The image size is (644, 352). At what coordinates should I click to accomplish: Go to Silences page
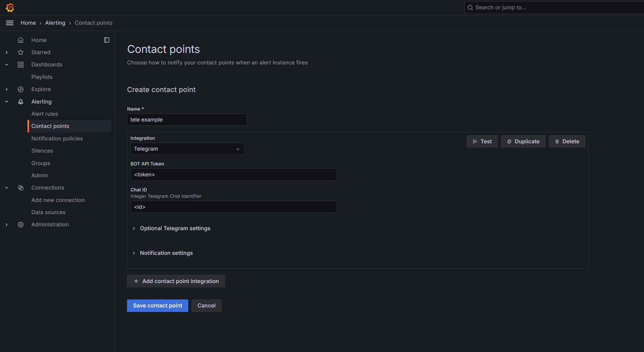42,151
